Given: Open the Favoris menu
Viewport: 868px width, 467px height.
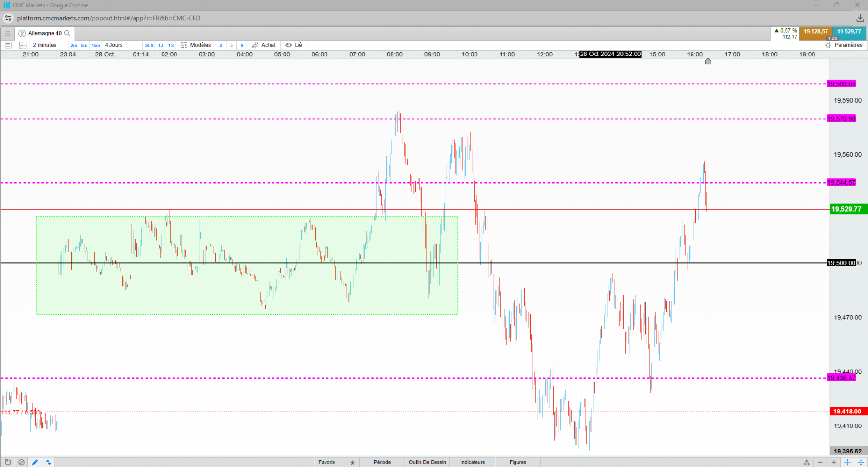Looking at the screenshot, I should 326,462.
